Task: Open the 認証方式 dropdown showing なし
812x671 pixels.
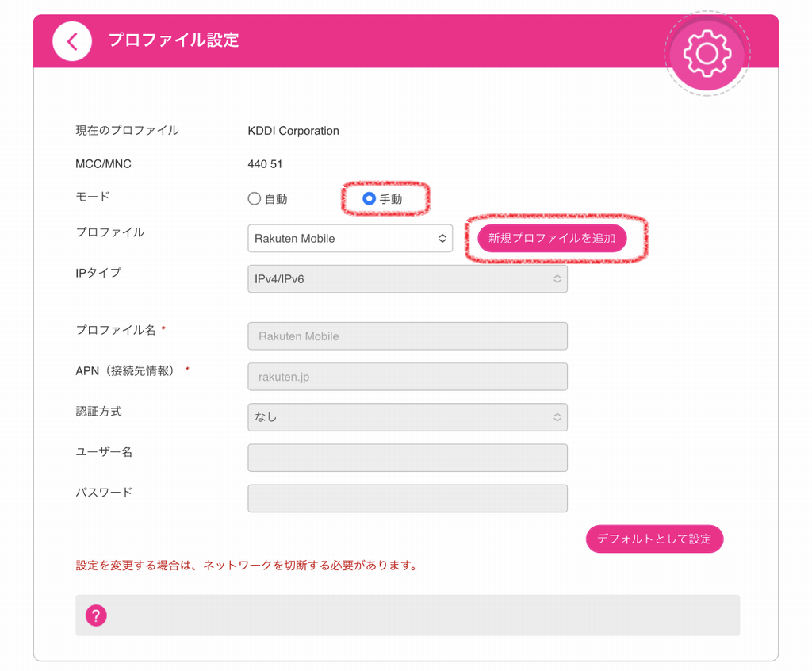Action: pos(408,417)
